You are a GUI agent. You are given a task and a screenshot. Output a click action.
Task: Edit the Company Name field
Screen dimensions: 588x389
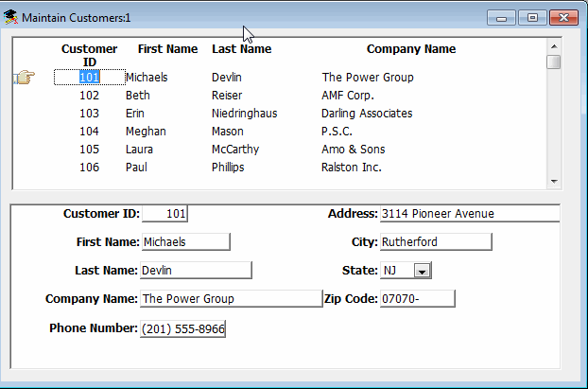pyautogui.click(x=231, y=299)
